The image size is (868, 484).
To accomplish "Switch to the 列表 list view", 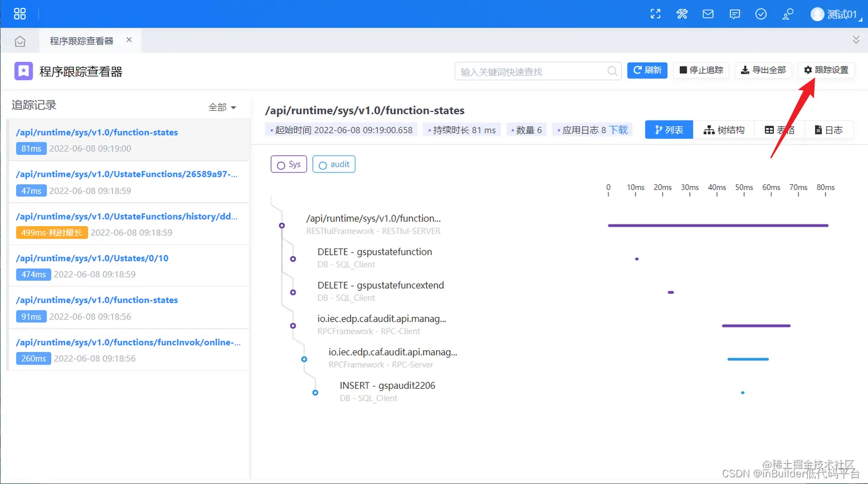I will click(669, 130).
